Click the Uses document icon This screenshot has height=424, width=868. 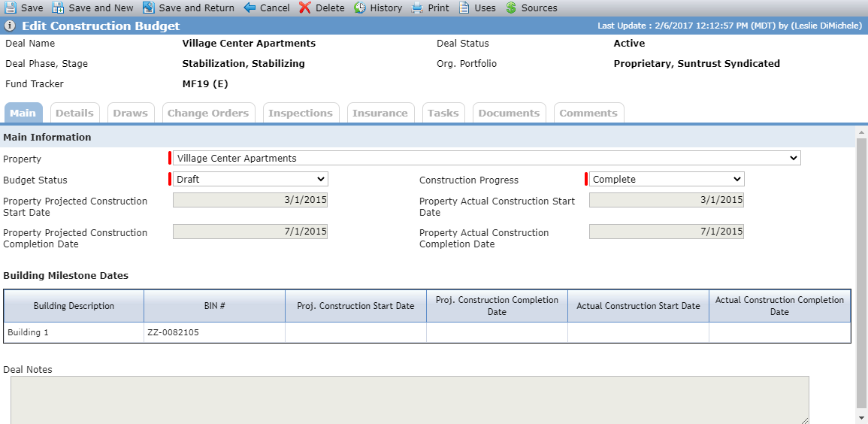click(x=464, y=8)
